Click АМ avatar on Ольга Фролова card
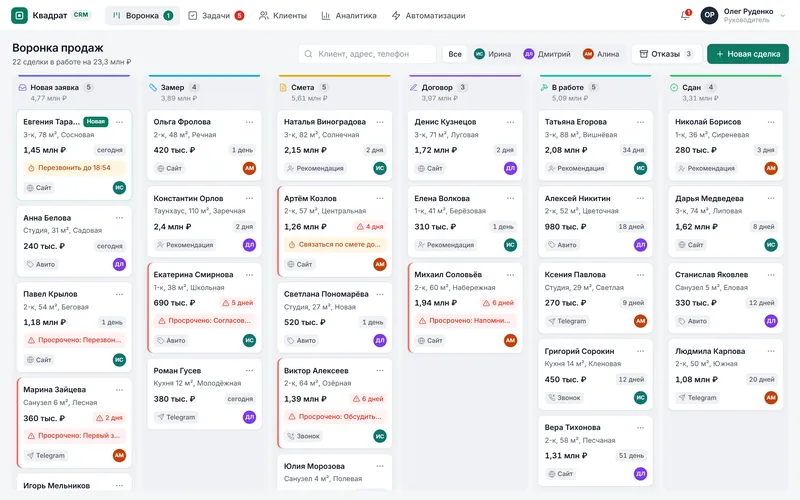 coord(249,168)
